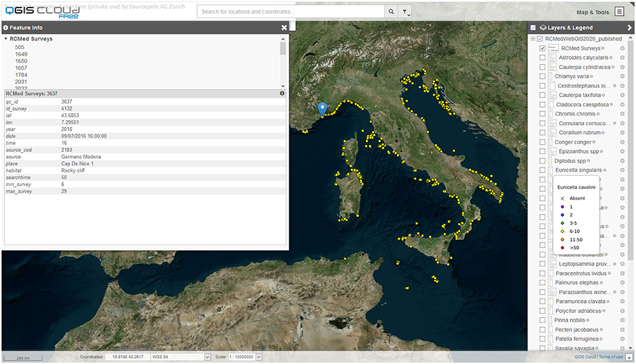Image resolution: width=636 pixels, height=364 pixels.
Task: Enable the Conger conger layer checkbox
Action: coord(542,142)
